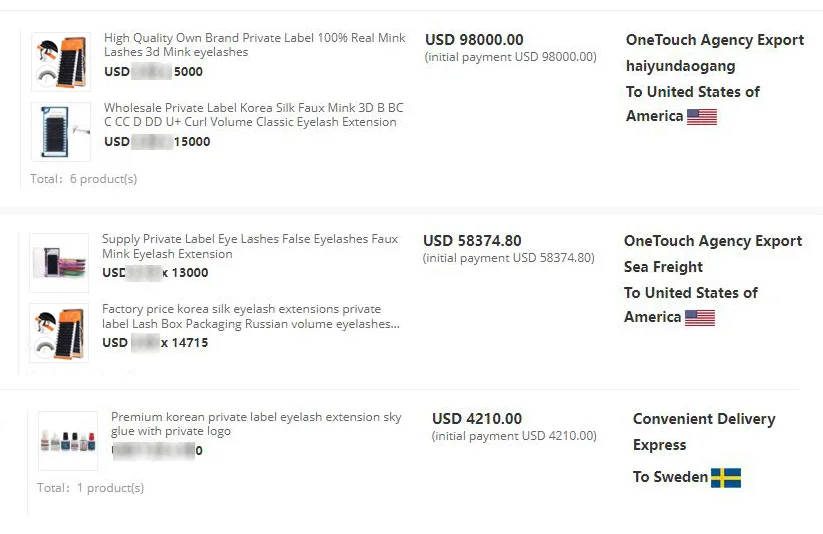Open the Korea Silk Faux Mink thumbnail
The width and height of the screenshot is (823, 534).
(x=61, y=132)
